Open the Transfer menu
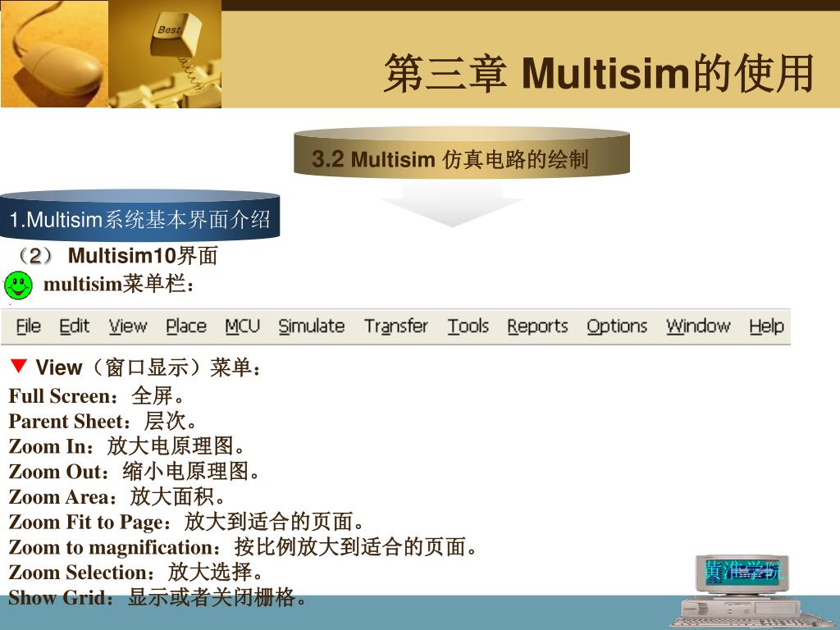Viewport: 840px width, 630px height. [x=396, y=326]
